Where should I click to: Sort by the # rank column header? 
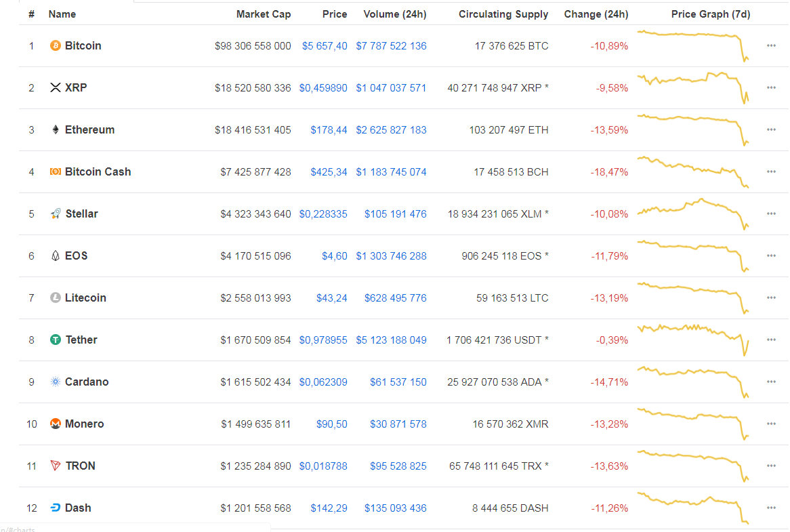coord(32,14)
